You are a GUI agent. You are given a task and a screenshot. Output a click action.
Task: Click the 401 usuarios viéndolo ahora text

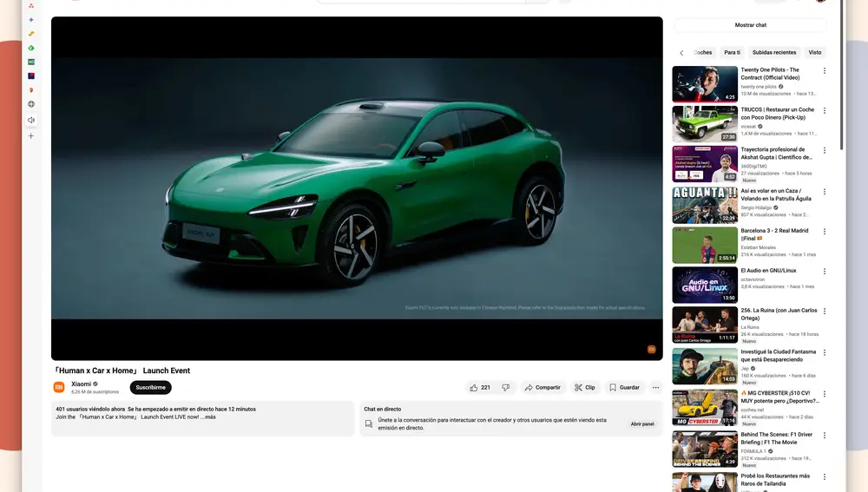90,409
